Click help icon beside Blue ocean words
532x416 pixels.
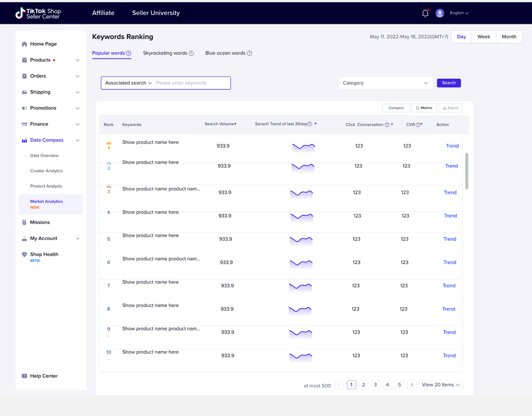pyautogui.click(x=249, y=53)
